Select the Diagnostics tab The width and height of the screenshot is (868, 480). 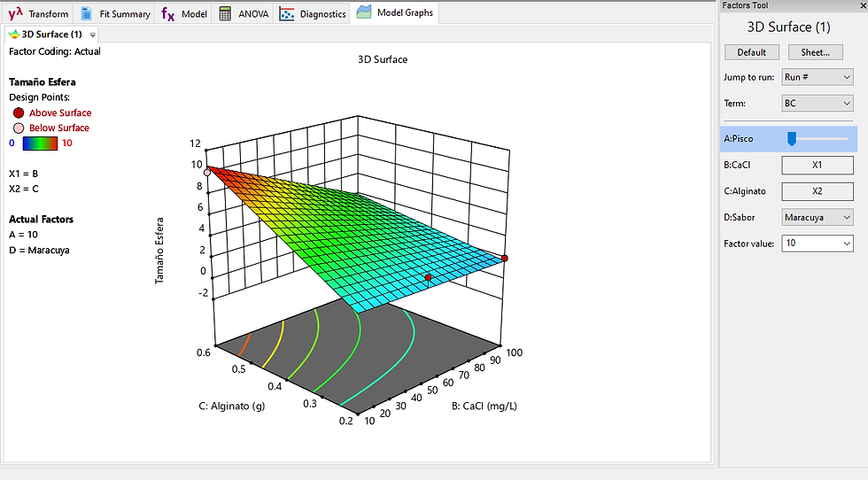313,13
